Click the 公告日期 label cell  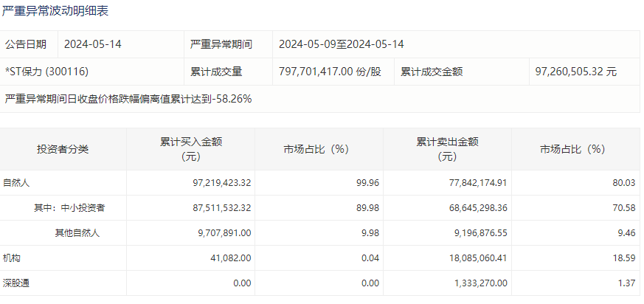(x=26, y=44)
